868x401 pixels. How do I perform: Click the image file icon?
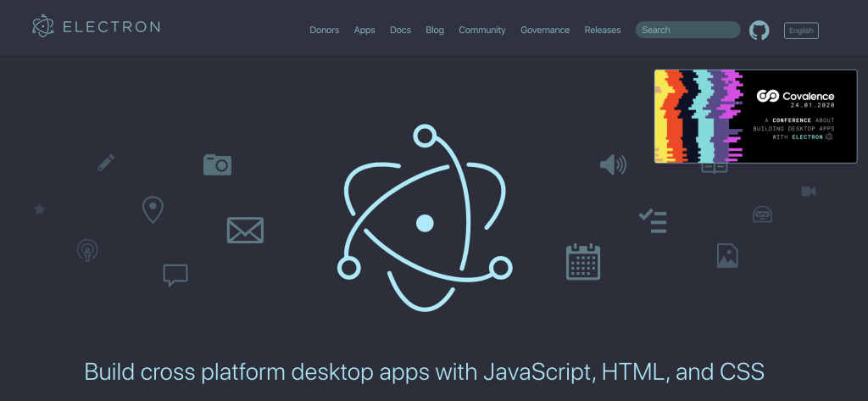coord(727,255)
